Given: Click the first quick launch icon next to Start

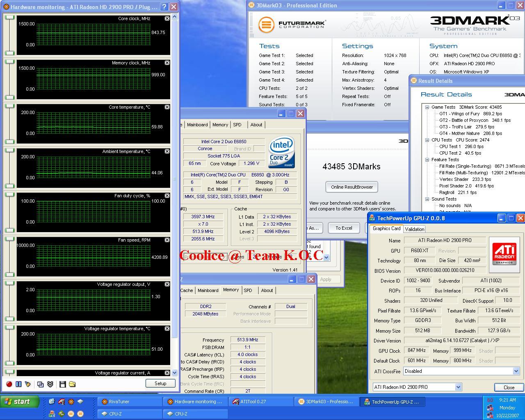Looking at the screenshot, I should click(x=52, y=402).
